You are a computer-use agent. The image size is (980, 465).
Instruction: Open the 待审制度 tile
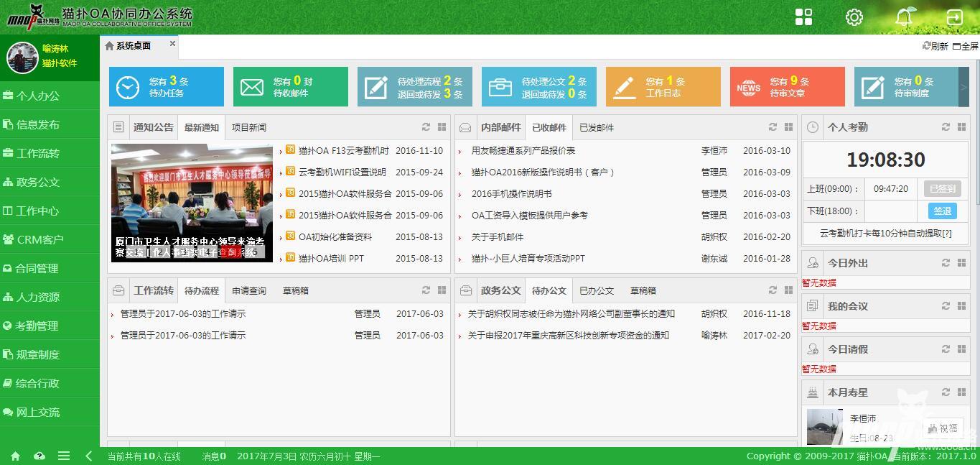click(907, 87)
